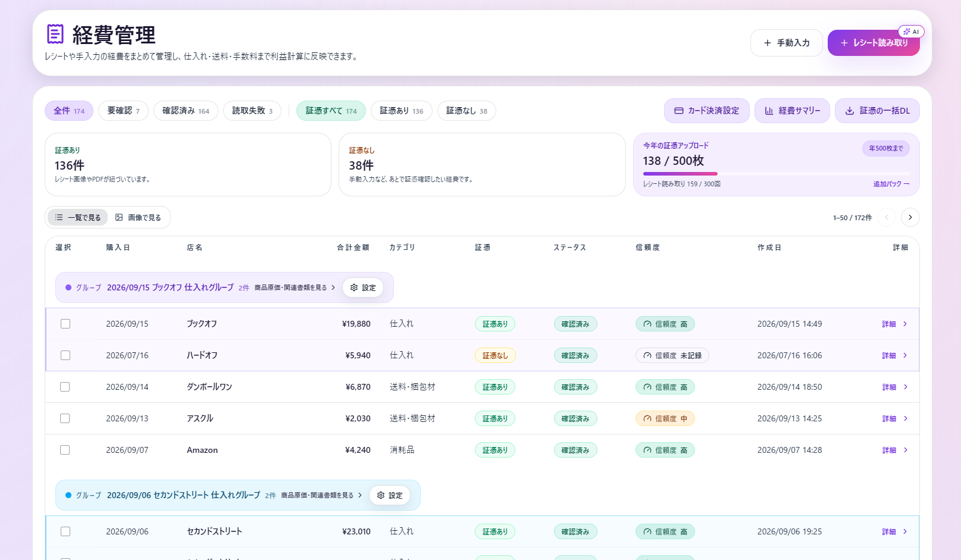Filter by 要確認 tab
This screenshot has height=560, width=961.
click(x=123, y=111)
